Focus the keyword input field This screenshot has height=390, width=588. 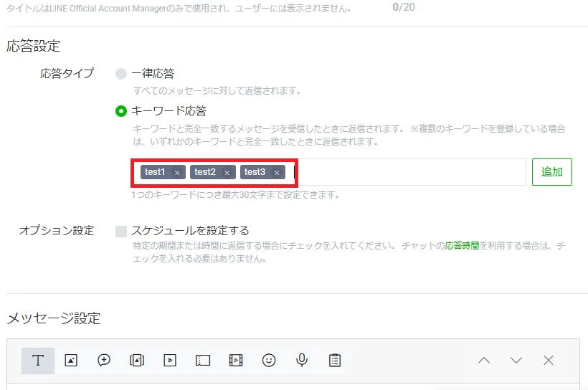(328, 172)
